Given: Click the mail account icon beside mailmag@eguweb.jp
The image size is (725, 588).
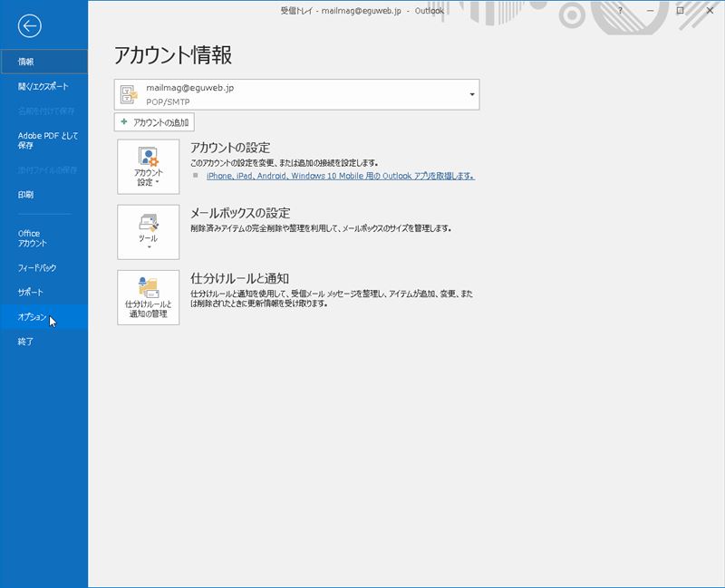Looking at the screenshot, I should coord(130,94).
